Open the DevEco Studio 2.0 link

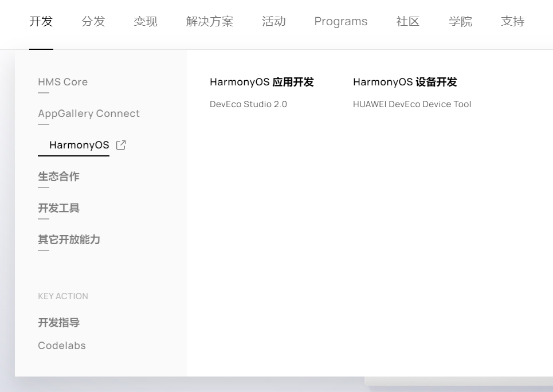click(248, 104)
